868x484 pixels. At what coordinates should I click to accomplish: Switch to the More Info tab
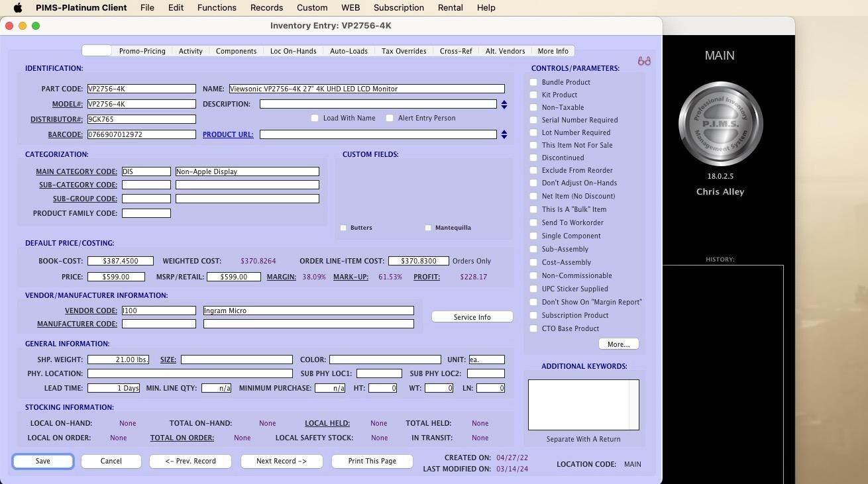click(553, 51)
